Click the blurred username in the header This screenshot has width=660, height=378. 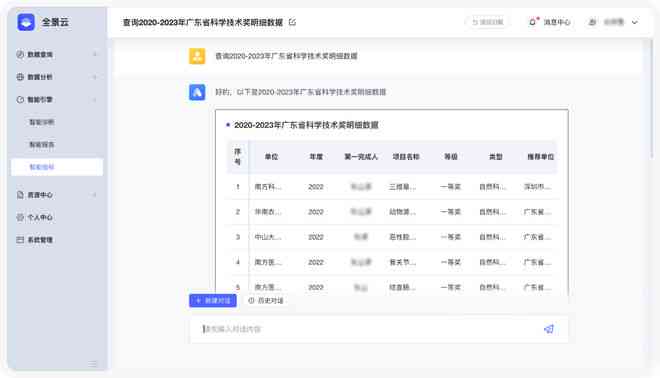(x=614, y=22)
